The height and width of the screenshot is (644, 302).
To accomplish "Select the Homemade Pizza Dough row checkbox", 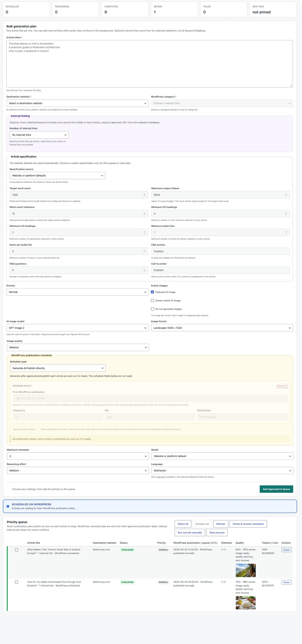I will click(17, 582).
